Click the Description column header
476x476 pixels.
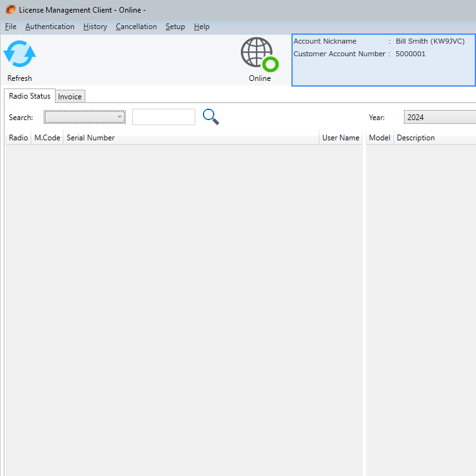(434, 138)
